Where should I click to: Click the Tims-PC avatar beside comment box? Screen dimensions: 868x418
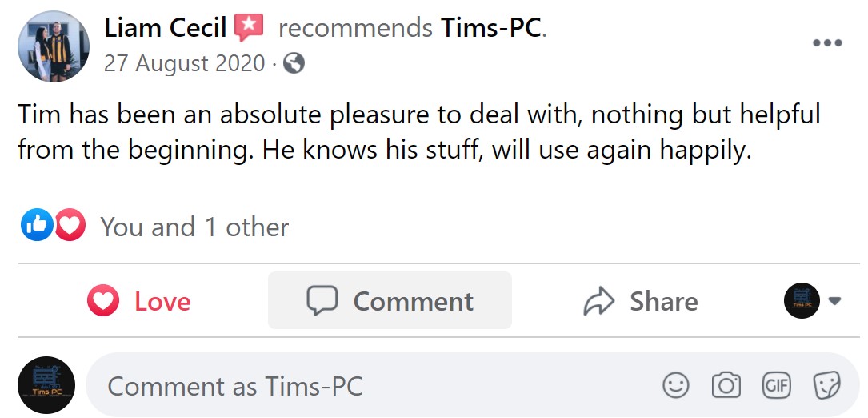46,385
